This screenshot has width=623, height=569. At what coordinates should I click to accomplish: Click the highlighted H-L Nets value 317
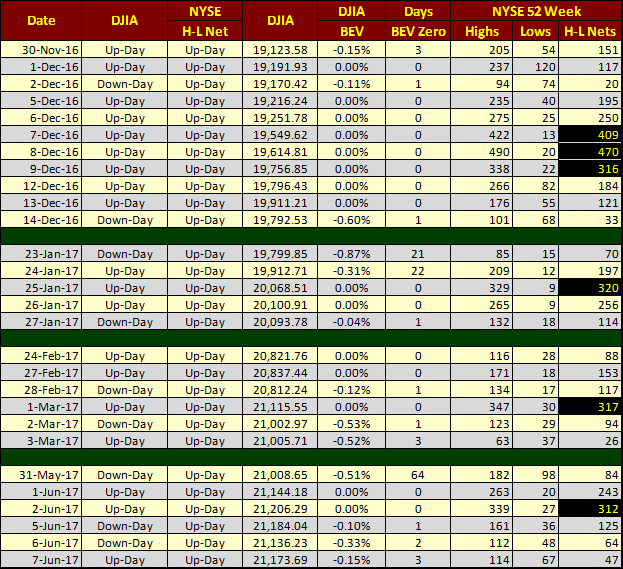click(x=590, y=407)
